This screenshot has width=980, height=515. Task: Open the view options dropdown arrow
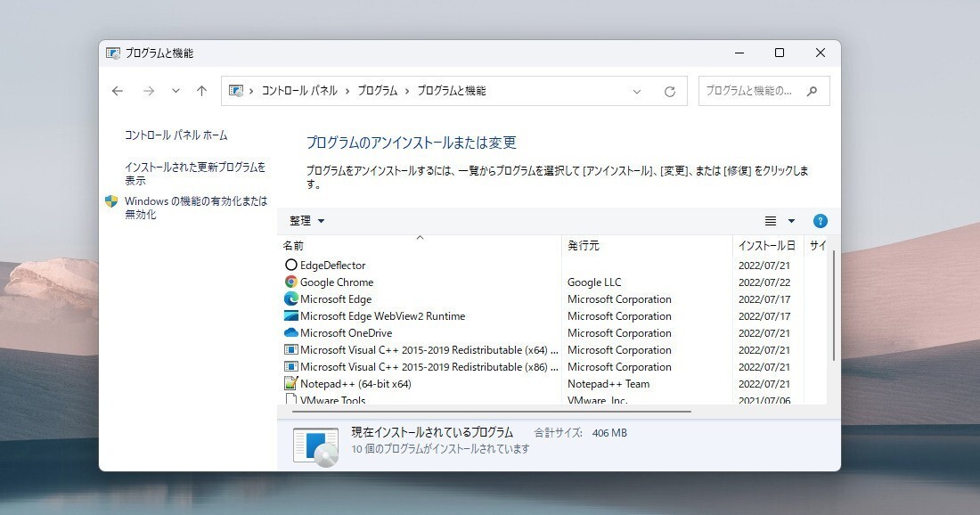[x=791, y=221]
